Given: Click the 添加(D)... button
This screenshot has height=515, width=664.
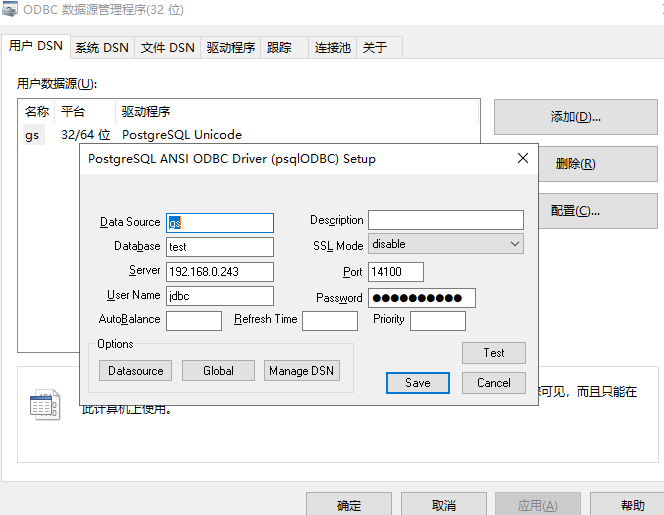Looking at the screenshot, I should (x=575, y=117).
